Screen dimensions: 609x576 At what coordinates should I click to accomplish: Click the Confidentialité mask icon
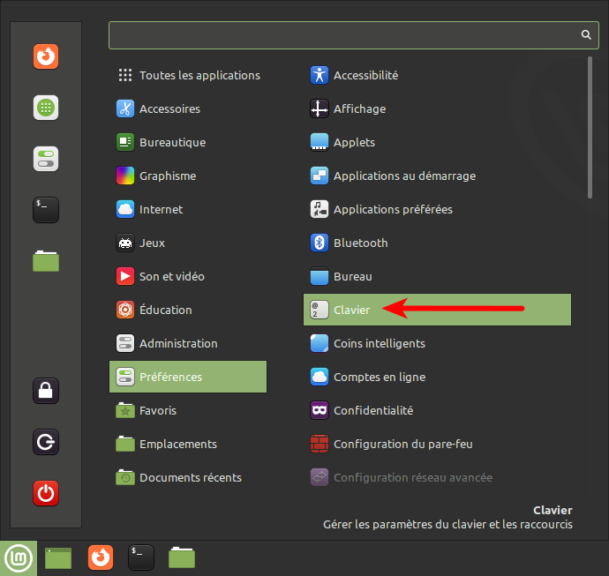click(x=319, y=411)
